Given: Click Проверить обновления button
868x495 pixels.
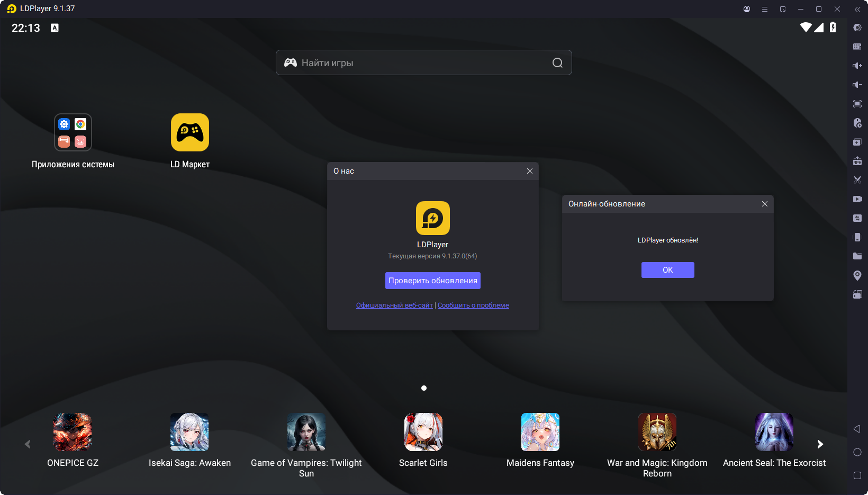Looking at the screenshot, I should 432,281.
